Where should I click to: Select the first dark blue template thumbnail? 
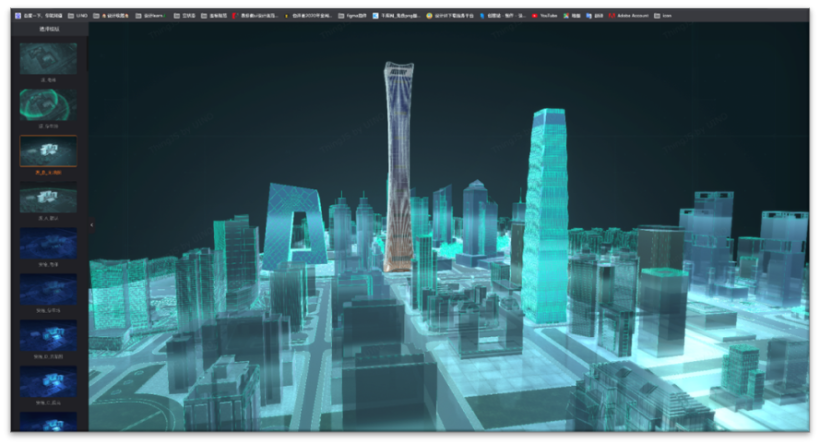pos(48,244)
